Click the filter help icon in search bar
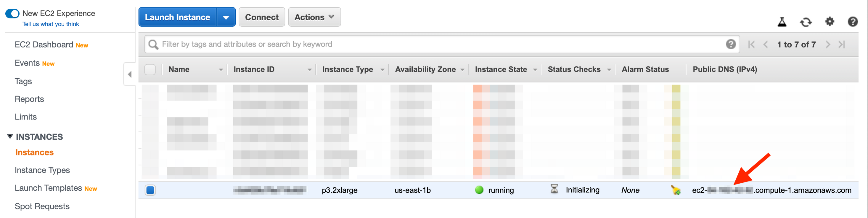The image size is (868, 218). point(731,44)
